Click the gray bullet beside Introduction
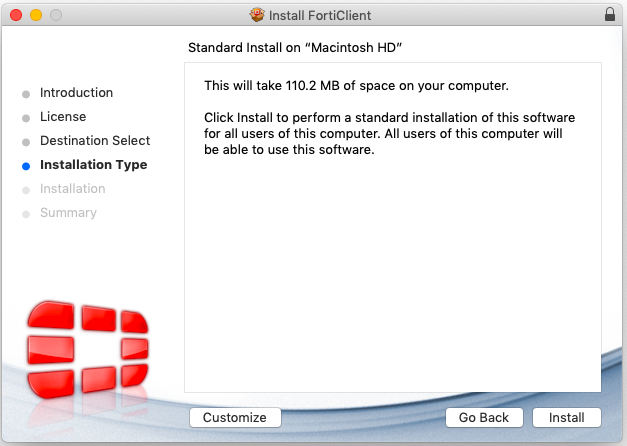The image size is (627, 446). click(x=26, y=94)
